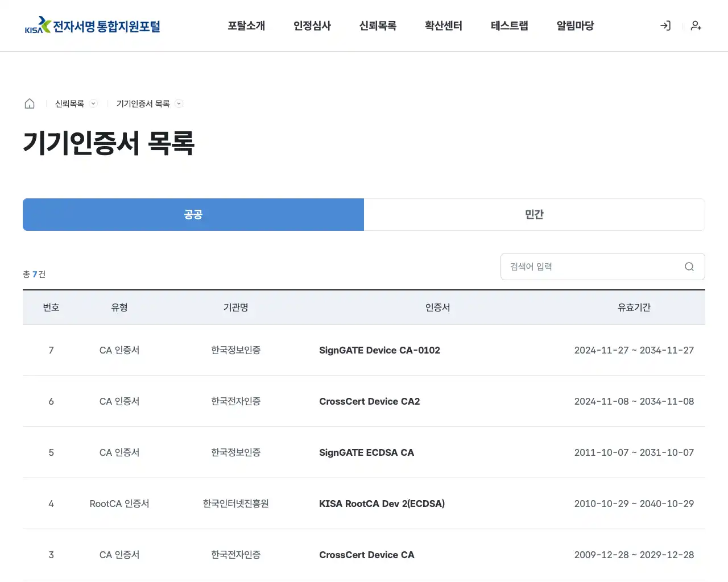Image resolution: width=728 pixels, height=582 pixels.
Task: Click the 총 7건 count text
Action: tap(34, 275)
